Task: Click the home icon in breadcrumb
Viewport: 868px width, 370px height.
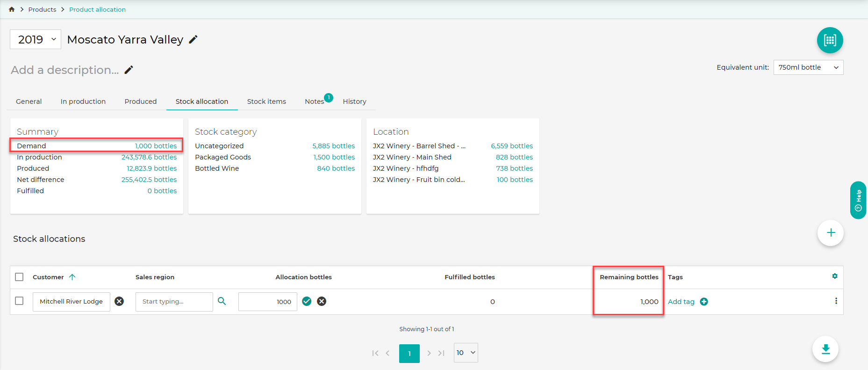Action: pyautogui.click(x=12, y=9)
